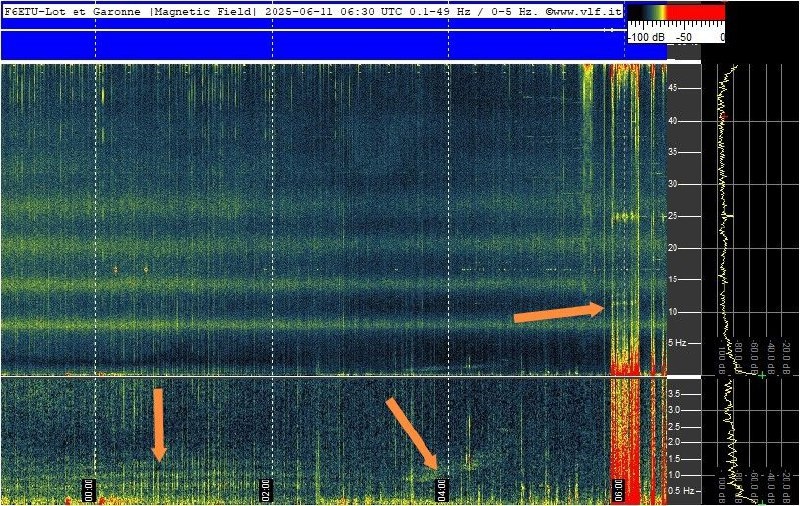This screenshot has height=506, width=800.
Task: Click the 1.5 Hz label on the lower axis
Action: pyautogui.click(x=674, y=459)
